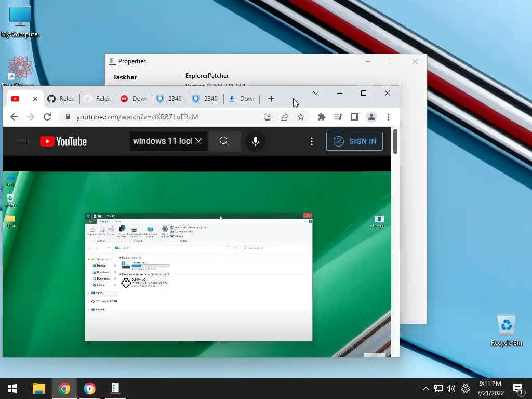This screenshot has height=399, width=532.
Task: Open YouTube settings three-dot menu
Action: click(312, 141)
